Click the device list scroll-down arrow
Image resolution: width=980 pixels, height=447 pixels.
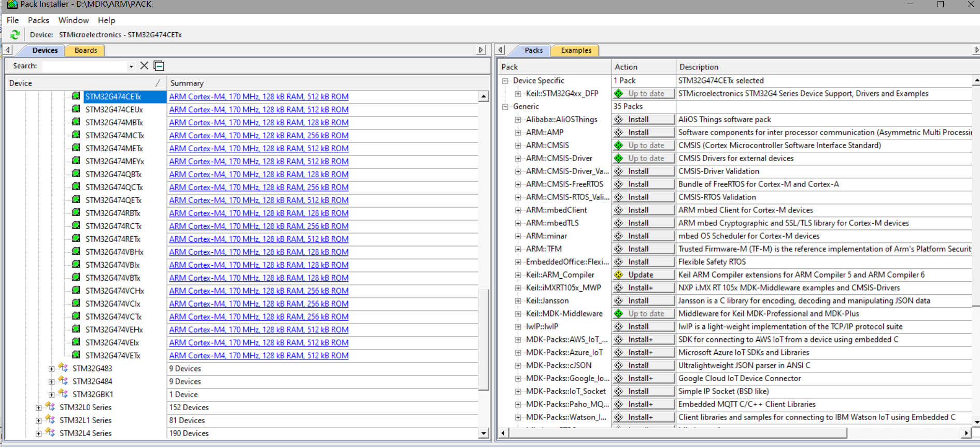tap(484, 433)
